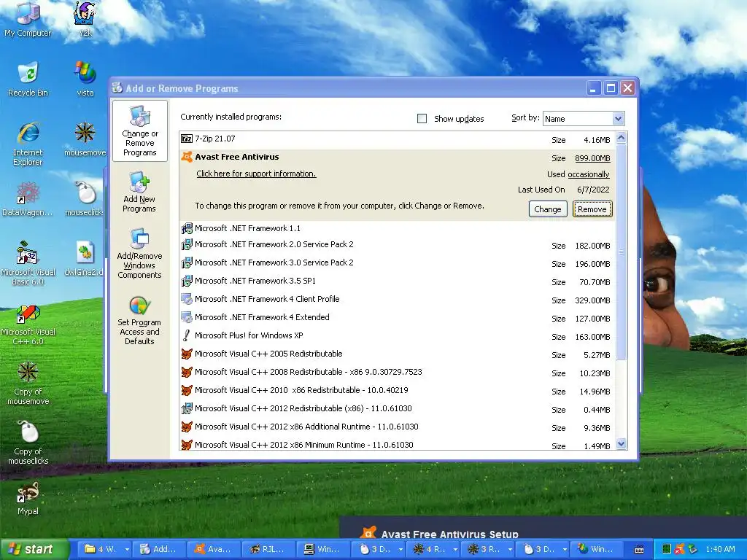
Task: Select Microsoft .NET Framework 3.0 Service Pack 2
Action: [x=398, y=262]
